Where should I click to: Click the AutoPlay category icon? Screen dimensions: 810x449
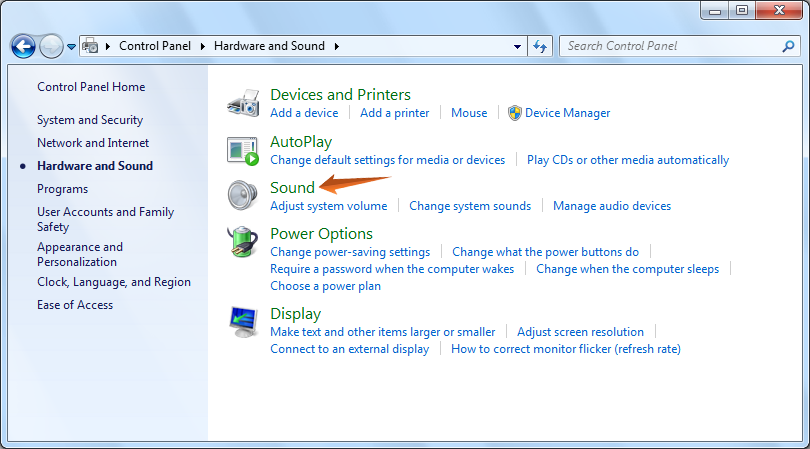(243, 151)
